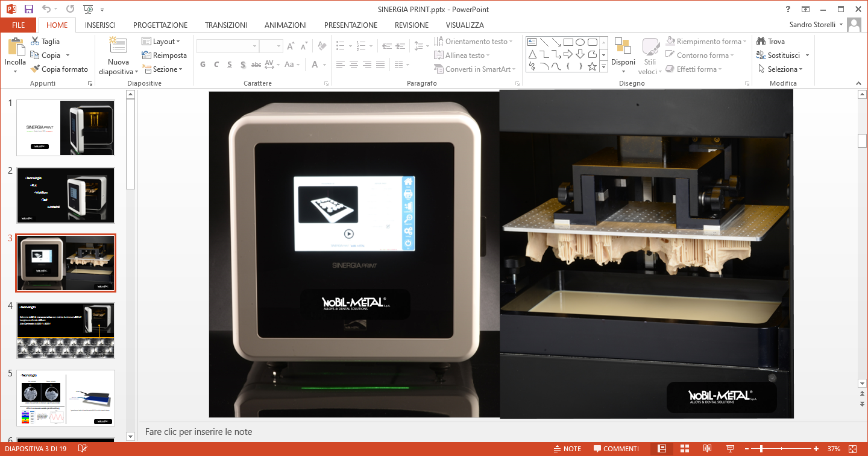Open the PRESENTAZIONE tab

(351, 25)
